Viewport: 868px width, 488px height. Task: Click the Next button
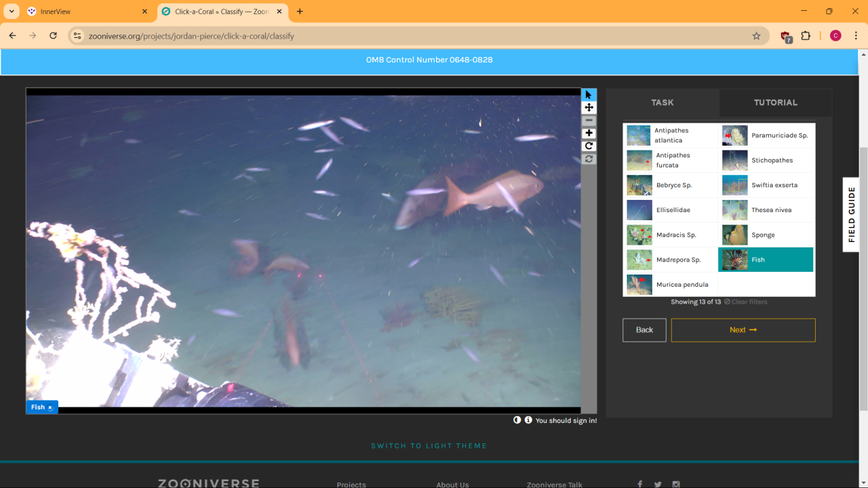[x=743, y=330]
